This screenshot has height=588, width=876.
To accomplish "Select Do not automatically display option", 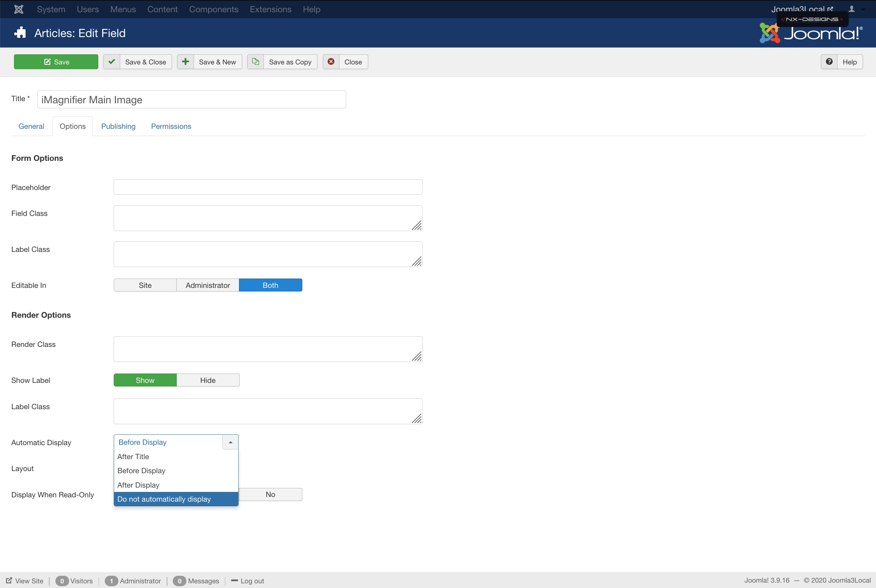I will pos(176,499).
